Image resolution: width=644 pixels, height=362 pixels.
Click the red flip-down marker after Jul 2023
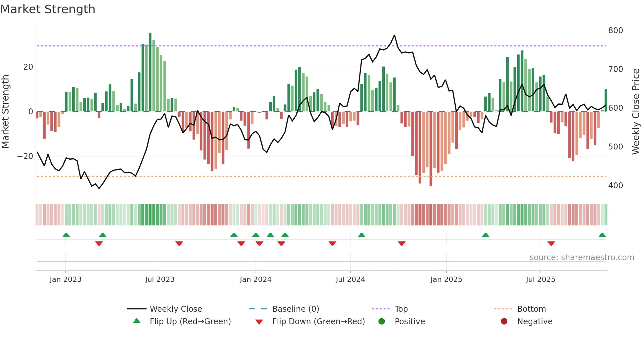tap(179, 243)
